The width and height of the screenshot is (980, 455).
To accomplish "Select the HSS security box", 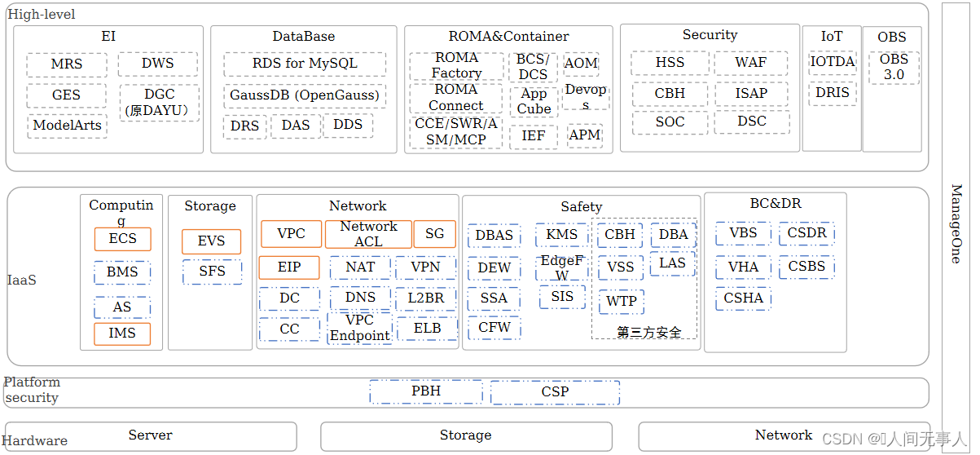I will point(670,64).
